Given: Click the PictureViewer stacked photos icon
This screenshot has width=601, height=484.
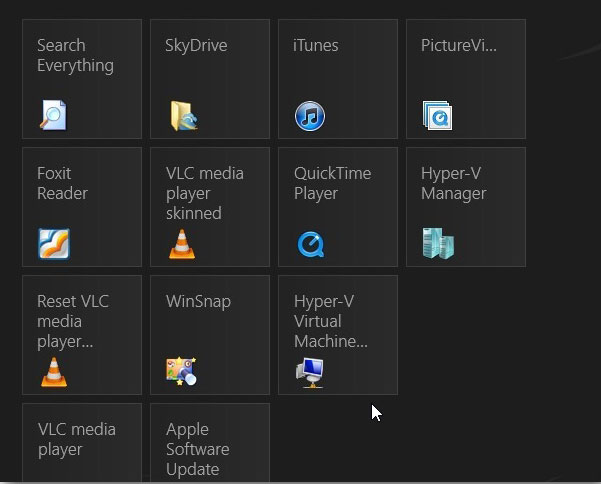Looking at the screenshot, I should point(437,115).
